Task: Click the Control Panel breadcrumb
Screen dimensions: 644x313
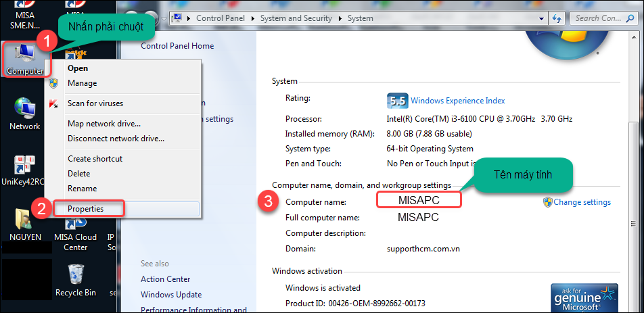Action: (x=221, y=18)
